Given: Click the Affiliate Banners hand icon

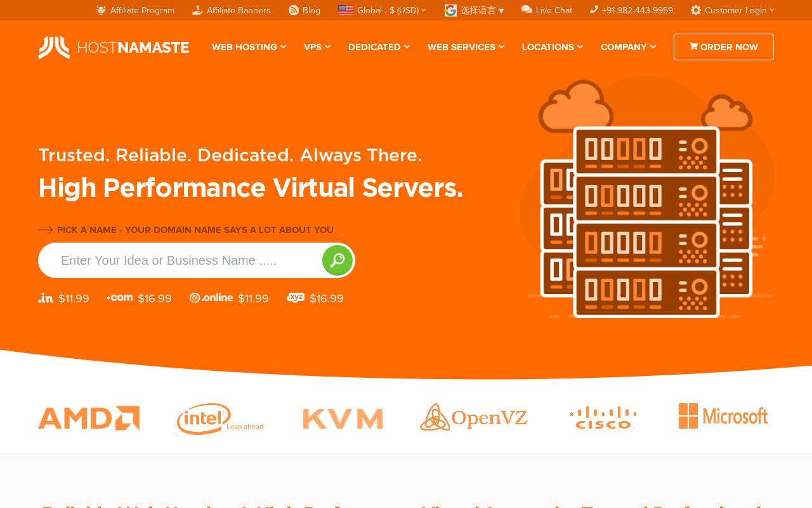Looking at the screenshot, I should [197, 10].
